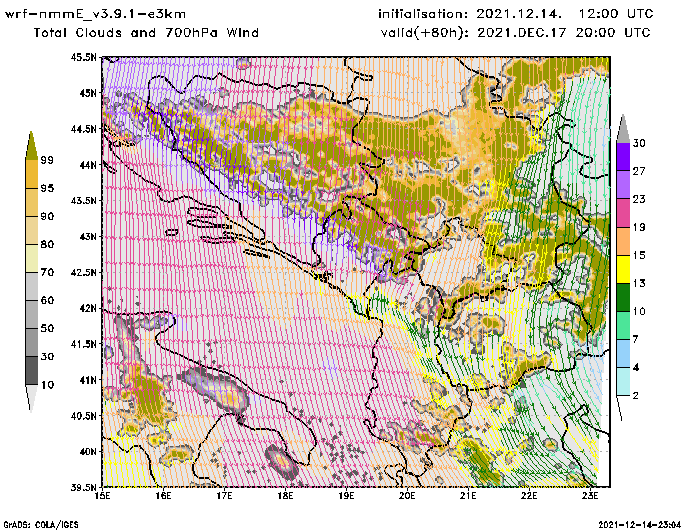Click the title 'Total Clouds and 700hPa Wind'
Viewport: 700px width, 530px height.
pos(146,33)
